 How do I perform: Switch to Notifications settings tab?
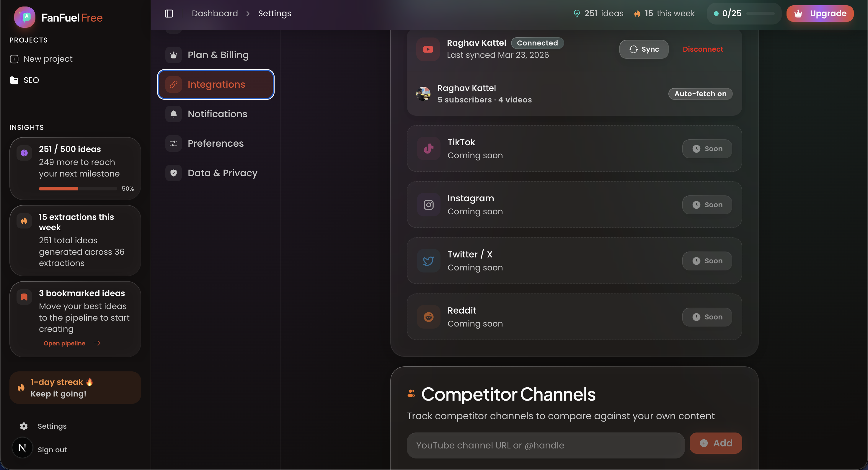[217, 114]
